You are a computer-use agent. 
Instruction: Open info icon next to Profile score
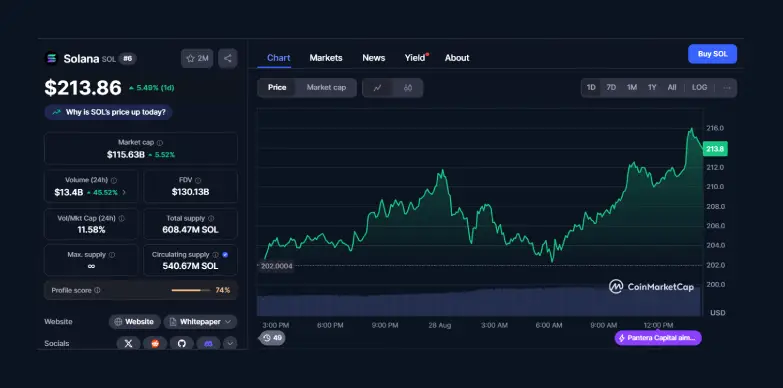coord(97,290)
